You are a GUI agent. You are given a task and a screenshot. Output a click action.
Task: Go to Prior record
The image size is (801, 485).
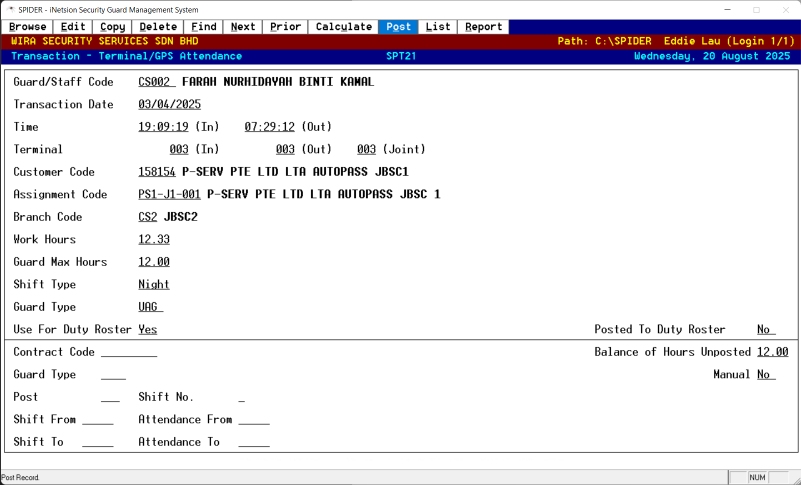click(285, 27)
